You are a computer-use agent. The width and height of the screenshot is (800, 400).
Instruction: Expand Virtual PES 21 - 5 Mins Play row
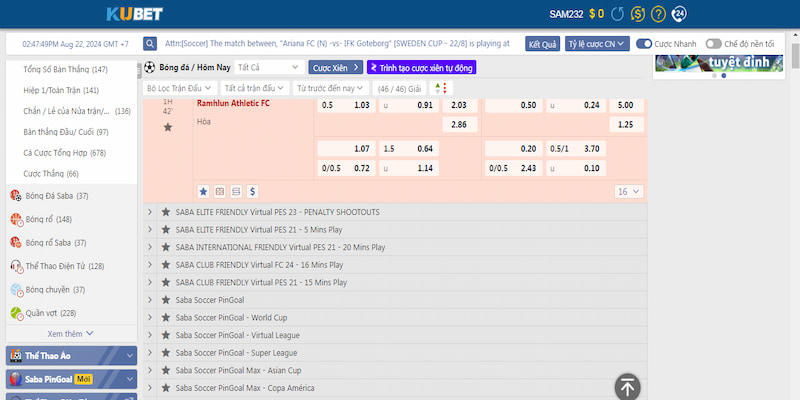[149, 230]
